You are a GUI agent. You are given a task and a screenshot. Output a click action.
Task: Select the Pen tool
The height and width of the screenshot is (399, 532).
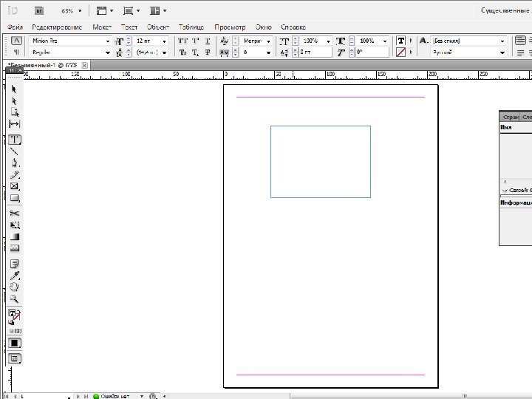[14, 163]
